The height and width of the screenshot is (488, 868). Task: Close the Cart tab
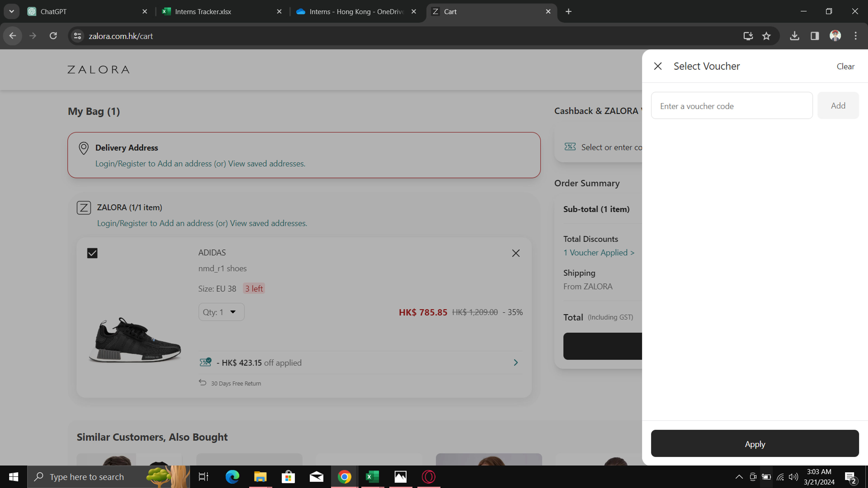(548, 12)
